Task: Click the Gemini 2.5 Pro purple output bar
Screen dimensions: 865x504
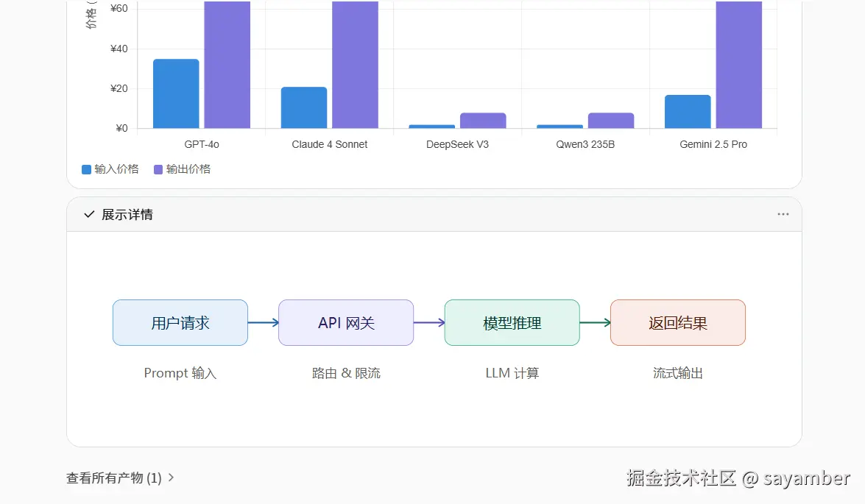Action: 739,65
